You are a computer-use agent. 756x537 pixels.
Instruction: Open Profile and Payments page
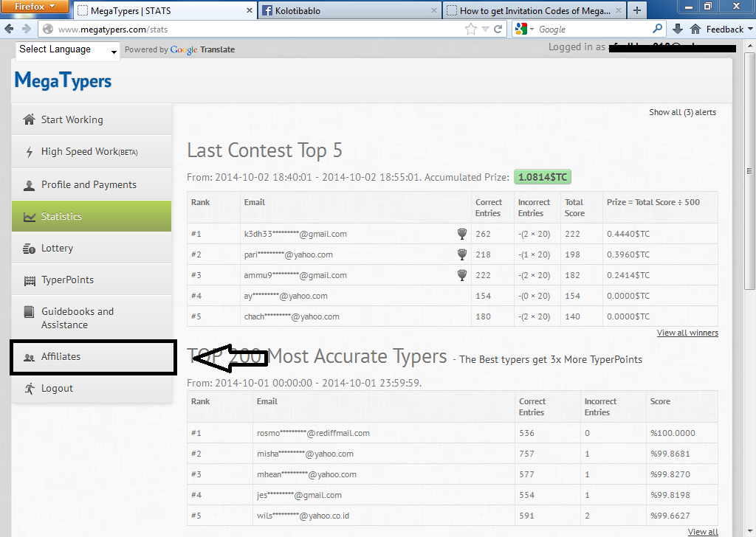click(x=92, y=185)
